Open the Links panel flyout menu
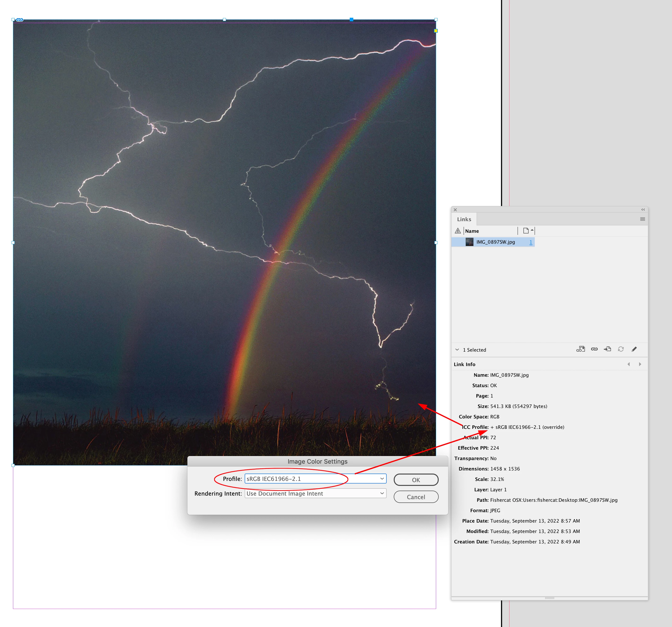Image resolution: width=672 pixels, height=627 pixels. [x=642, y=219]
